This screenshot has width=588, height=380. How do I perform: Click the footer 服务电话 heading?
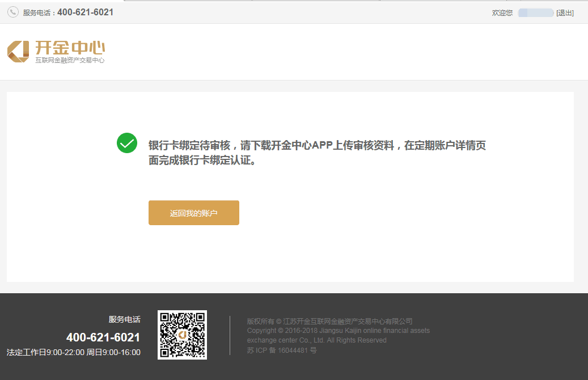[x=124, y=319]
